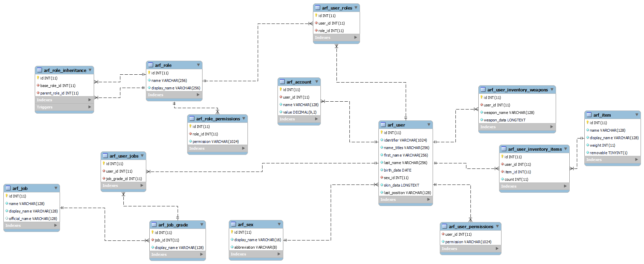Select the arf_role_permissions table title

[218, 119]
